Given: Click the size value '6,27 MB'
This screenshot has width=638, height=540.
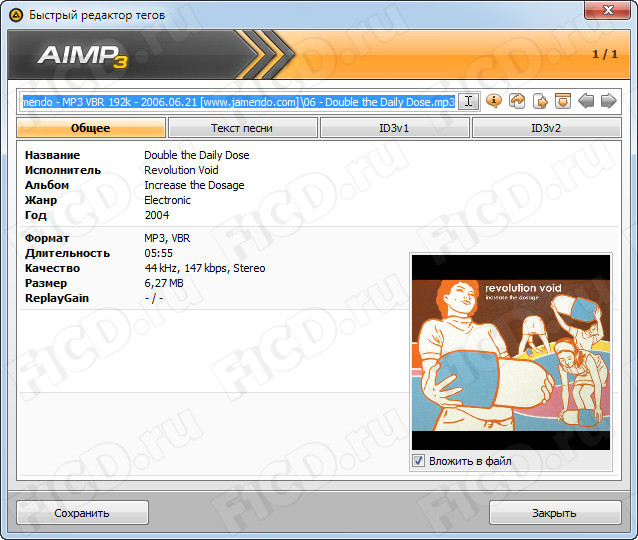Looking at the screenshot, I should (x=164, y=283).
